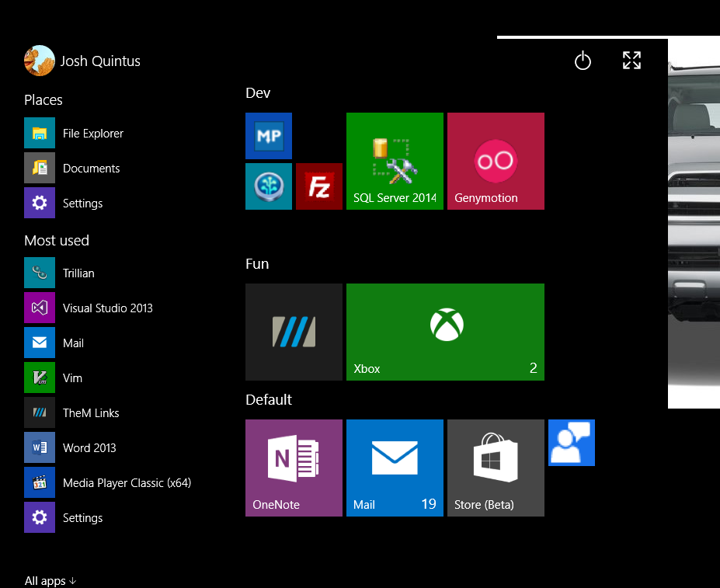Open the Xbox tile

pos(445,332)
